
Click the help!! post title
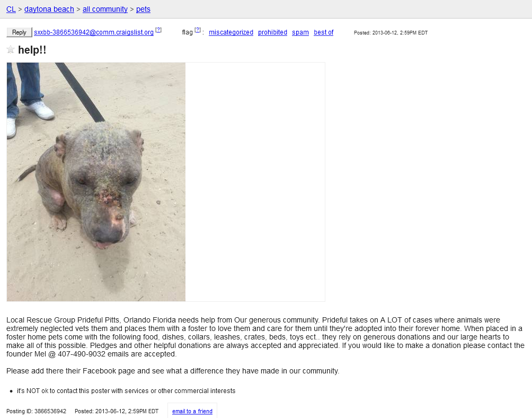[x=32, y=50]
